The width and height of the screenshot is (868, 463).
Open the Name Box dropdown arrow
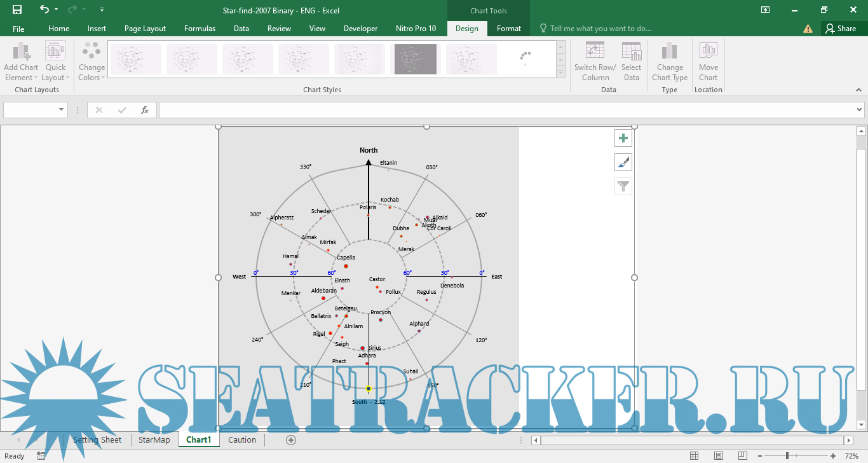tap(62, 110)
